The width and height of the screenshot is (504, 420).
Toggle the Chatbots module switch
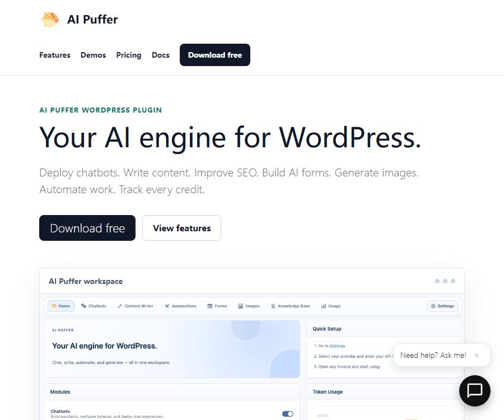(288, 414)
